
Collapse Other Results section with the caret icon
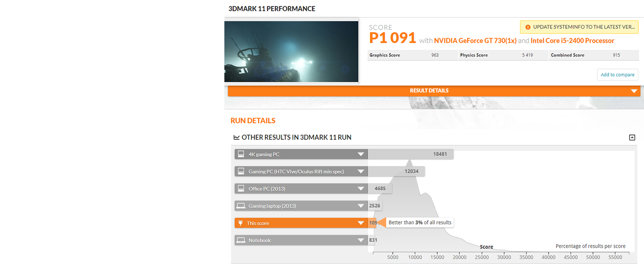click(x=632, y=137)
